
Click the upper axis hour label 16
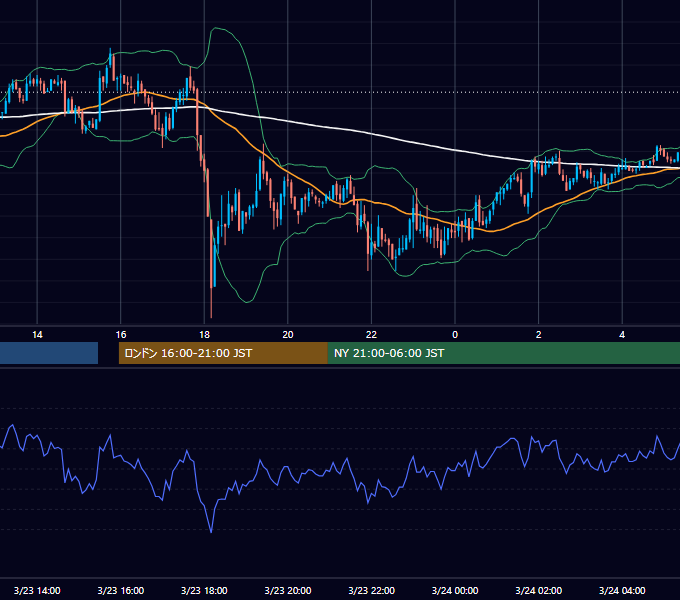pyautogui.click(x=121, y=335)
